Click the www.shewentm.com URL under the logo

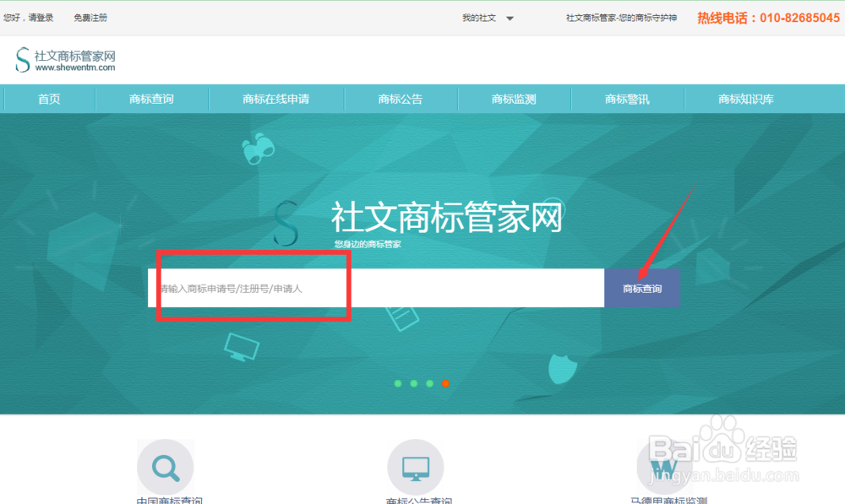tap(75, 68)
